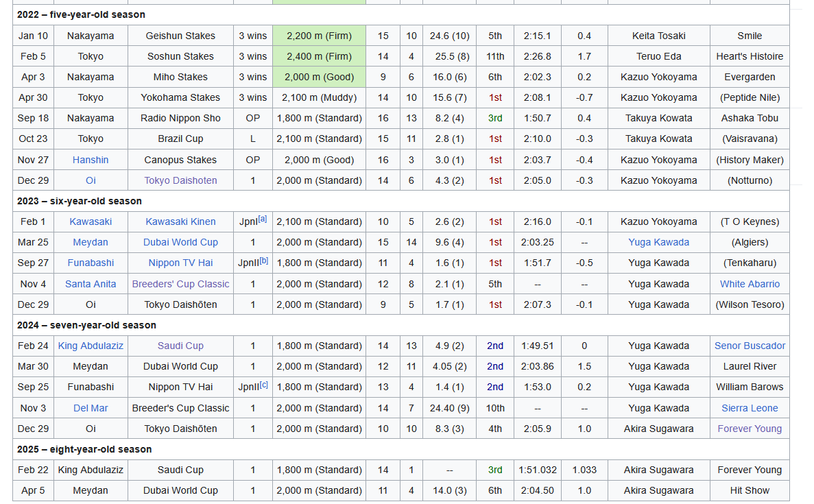Click the 'William Barows' cell
This screenshot has width=814, height=504.
749,387
